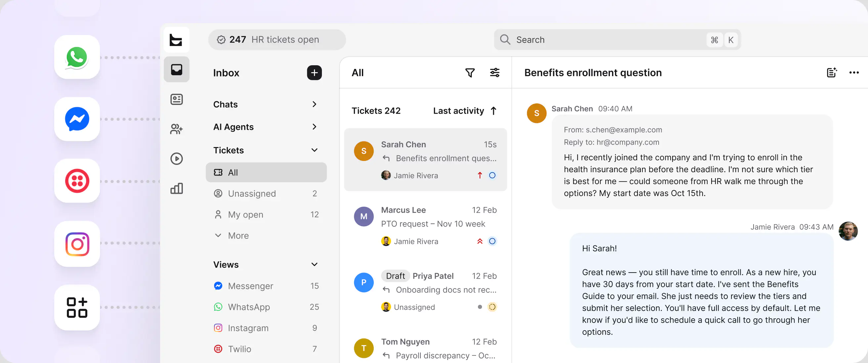This screenshot has height=363, width=868.
Task: Click Tickets 242 count label
Action: 376,111
